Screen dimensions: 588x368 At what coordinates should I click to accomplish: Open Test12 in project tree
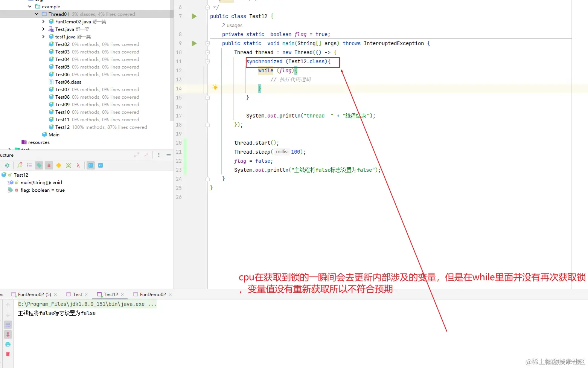click(x=62, y=127)
